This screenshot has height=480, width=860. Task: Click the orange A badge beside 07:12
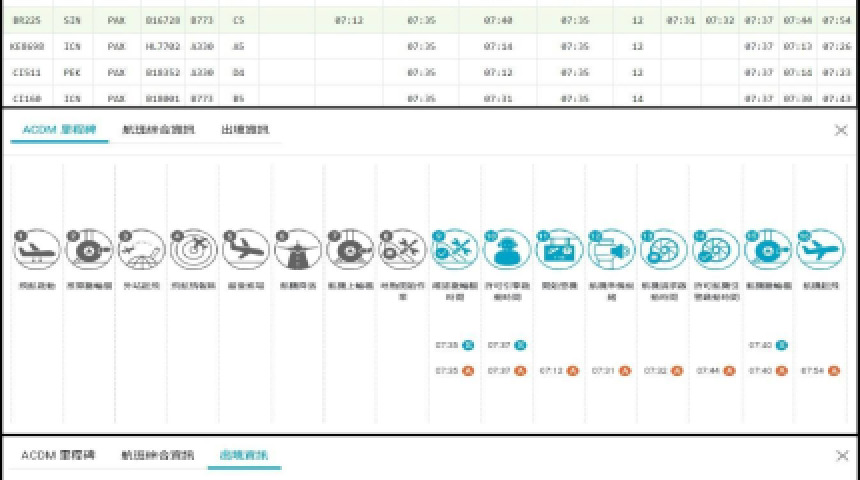point(572,371)
